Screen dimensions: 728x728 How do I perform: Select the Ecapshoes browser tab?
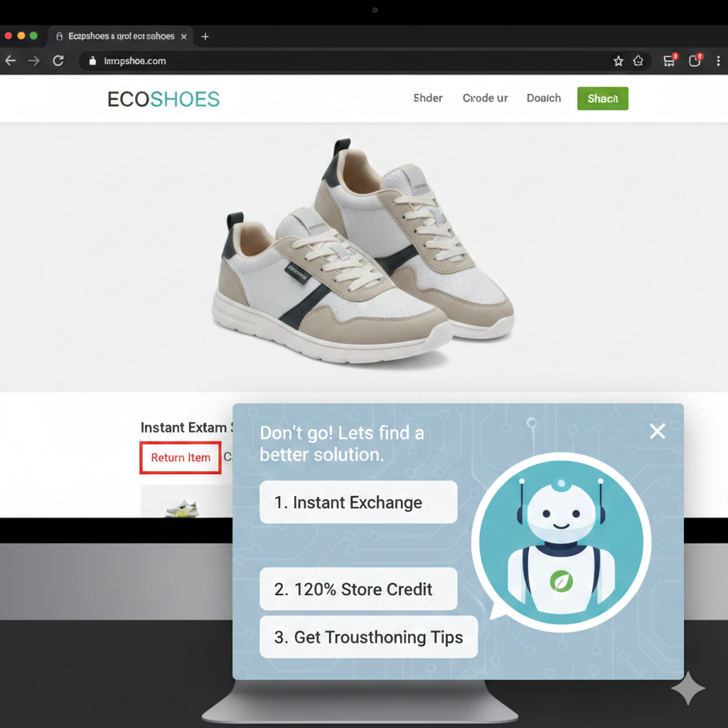tap(121, 36)
